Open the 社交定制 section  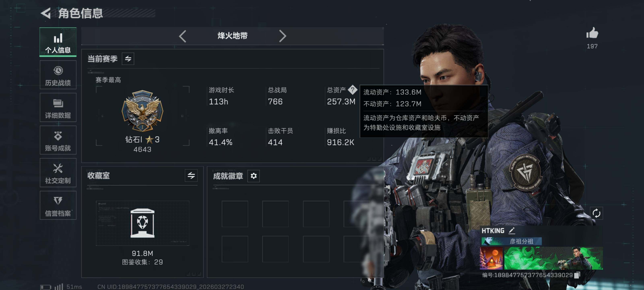[x=58, y=173]
